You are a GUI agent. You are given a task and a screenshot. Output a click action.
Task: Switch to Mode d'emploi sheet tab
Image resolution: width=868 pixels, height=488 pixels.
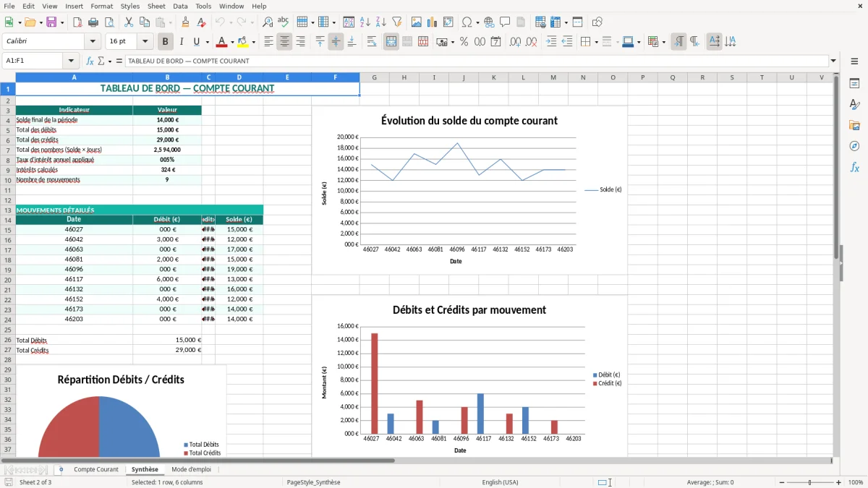click(191, 469)
